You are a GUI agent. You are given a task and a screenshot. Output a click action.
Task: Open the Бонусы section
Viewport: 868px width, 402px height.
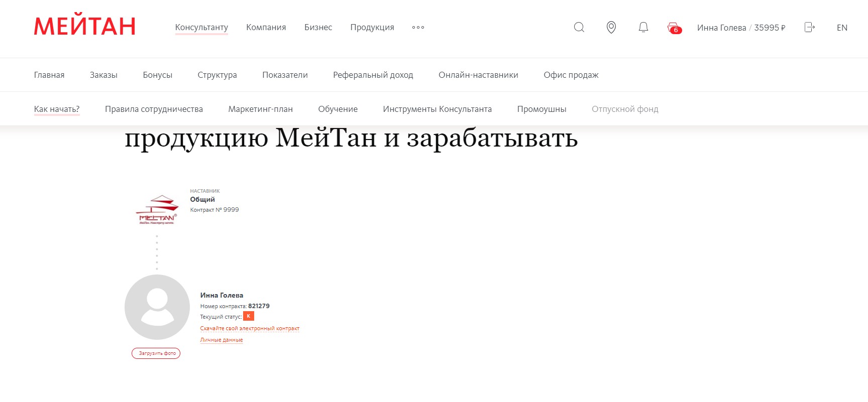[157, 75]
